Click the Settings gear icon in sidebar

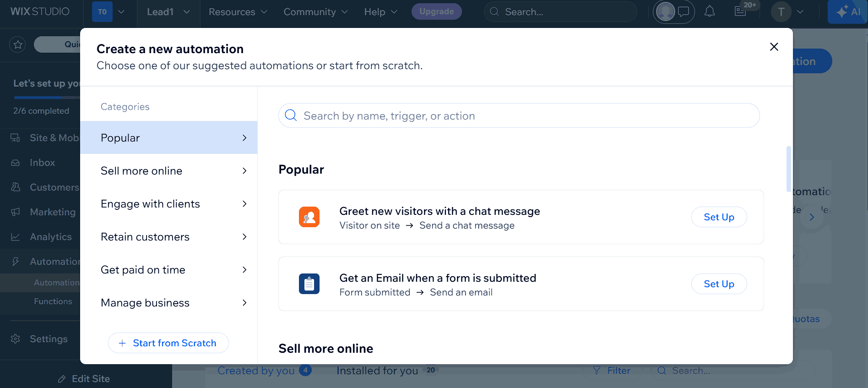coord(16,339)
